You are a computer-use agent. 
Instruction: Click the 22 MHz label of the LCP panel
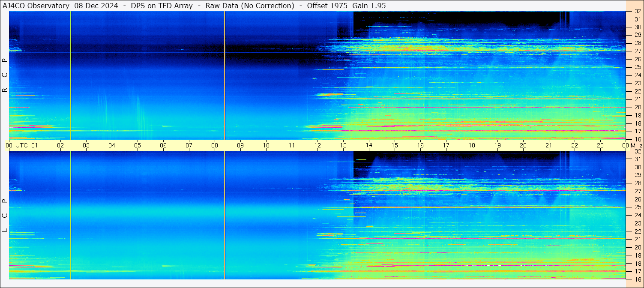pyautogui.click(x=637, y=231)
